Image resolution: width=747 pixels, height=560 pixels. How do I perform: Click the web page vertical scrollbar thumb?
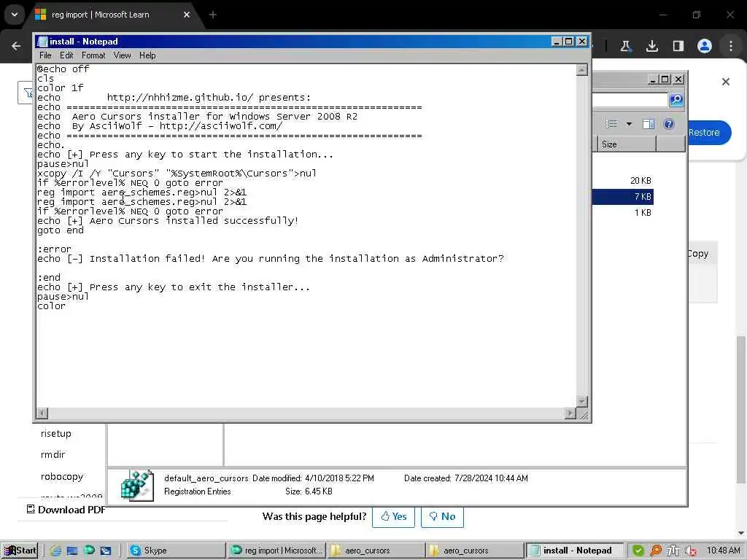point(740,408)
